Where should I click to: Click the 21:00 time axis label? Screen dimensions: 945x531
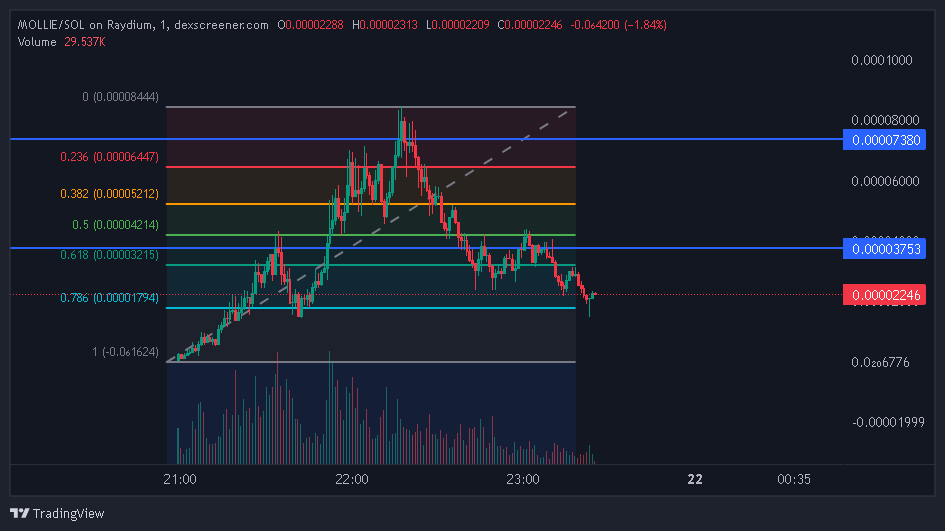coord(180,479)
